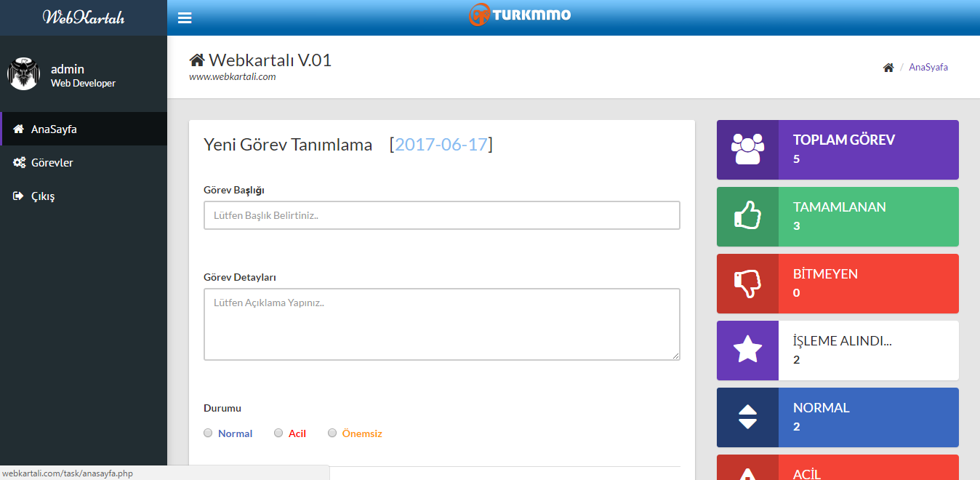Select the Normal status radio button
Viewport: 980px width, 480px height.
[x=209, y=433]
